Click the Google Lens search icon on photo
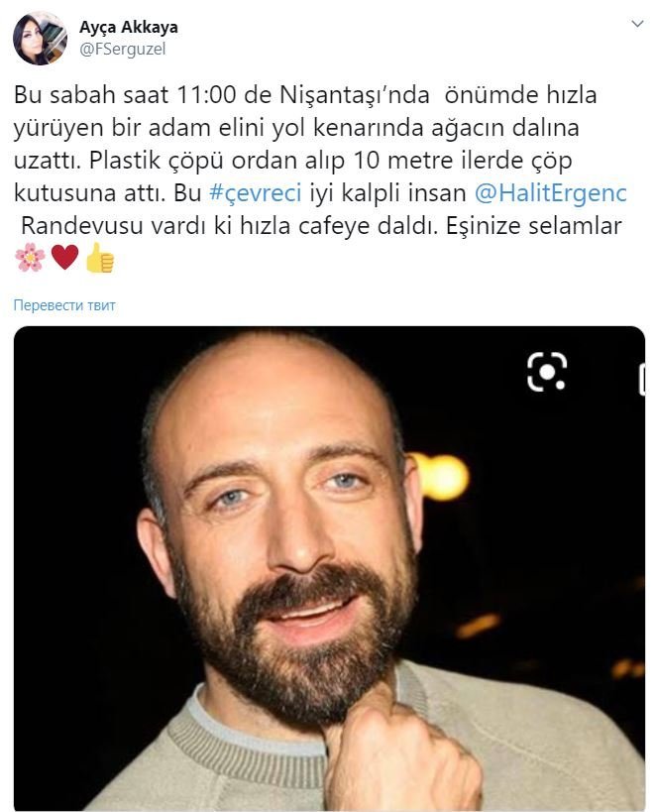Image resolution: width=656 pixels, height=812 pixels. [x=547, y=372]
